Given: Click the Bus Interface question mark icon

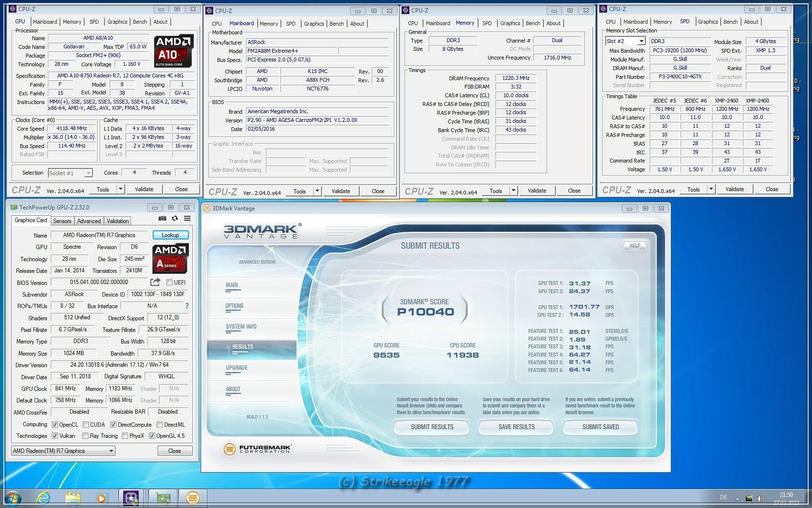Looking at the screenshot, I should click(x=187, y=306).
